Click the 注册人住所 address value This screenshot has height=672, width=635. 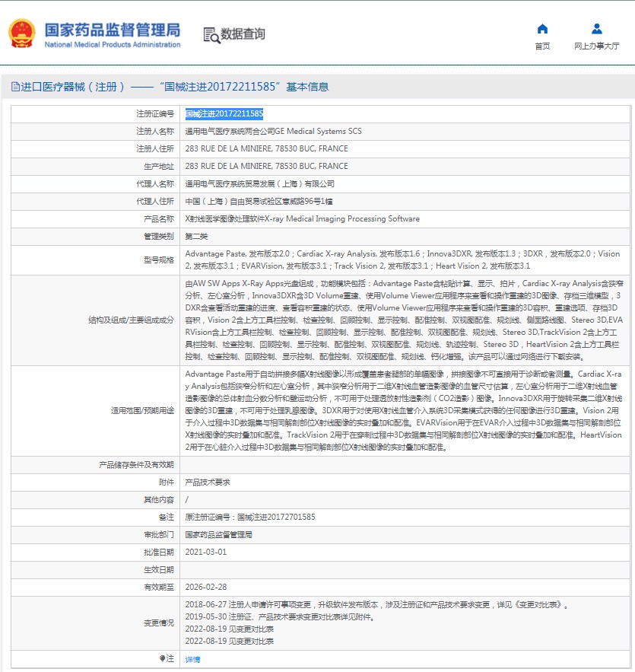pyautogui.click(x=266, y=148)
